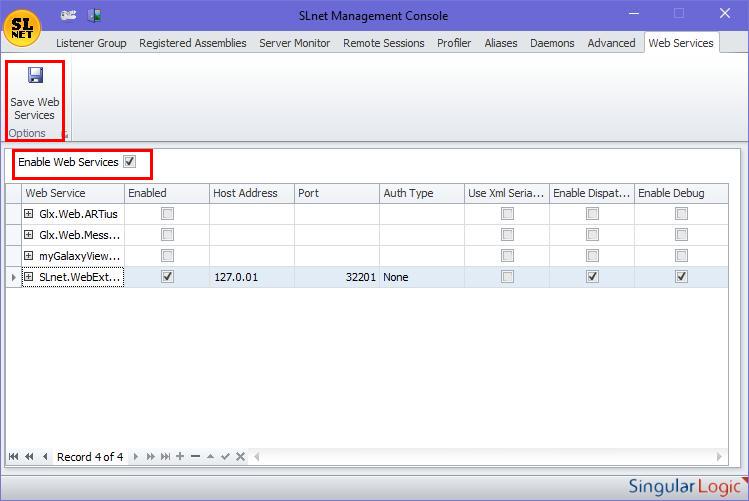Click the Glx.Web.ARTius service name

78,214
